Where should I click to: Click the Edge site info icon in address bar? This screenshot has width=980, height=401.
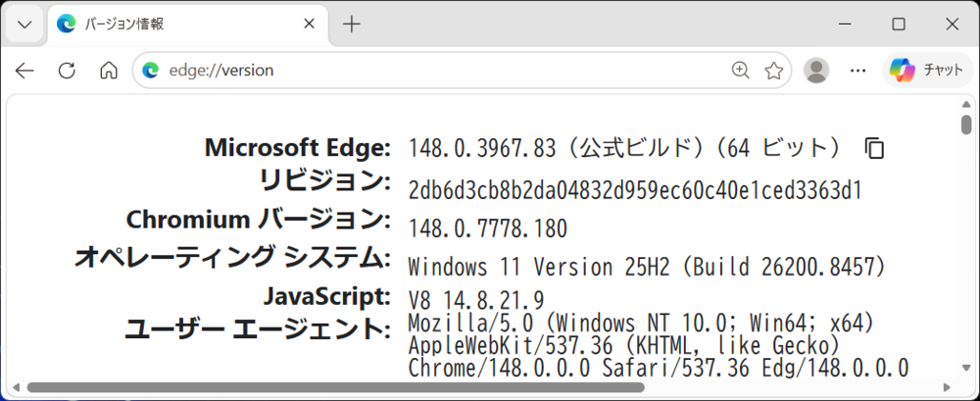click(x=150, y=70)
